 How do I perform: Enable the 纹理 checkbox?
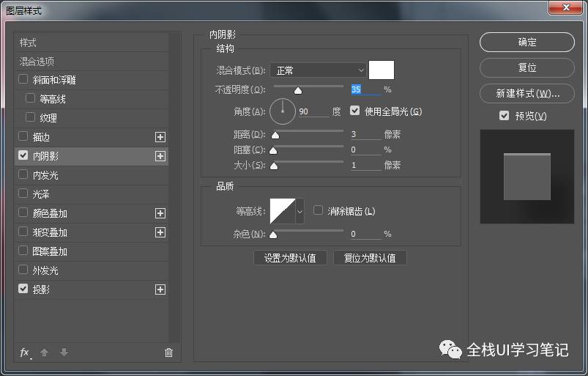coord(30,117)
